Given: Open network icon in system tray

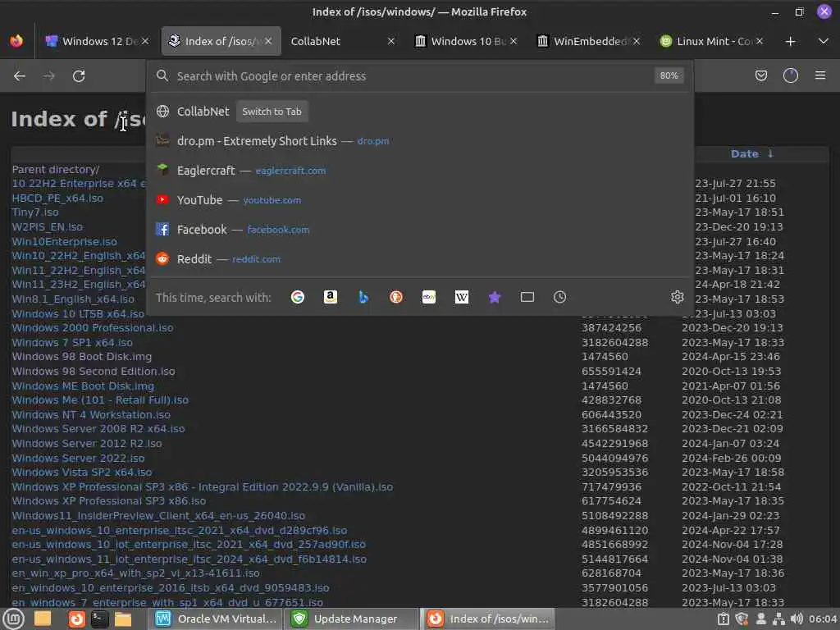Looking at the screenshot, I should point(779,619).
